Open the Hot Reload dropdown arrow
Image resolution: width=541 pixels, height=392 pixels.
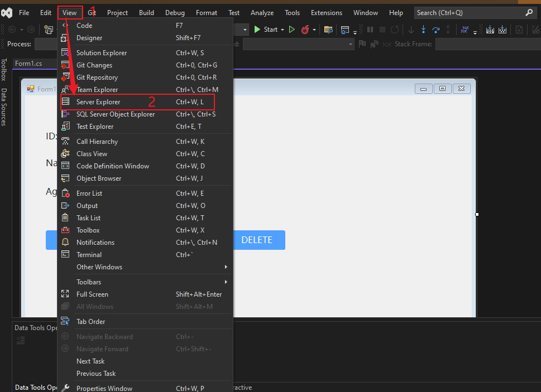pyautogui.click(x=314, y=30)
